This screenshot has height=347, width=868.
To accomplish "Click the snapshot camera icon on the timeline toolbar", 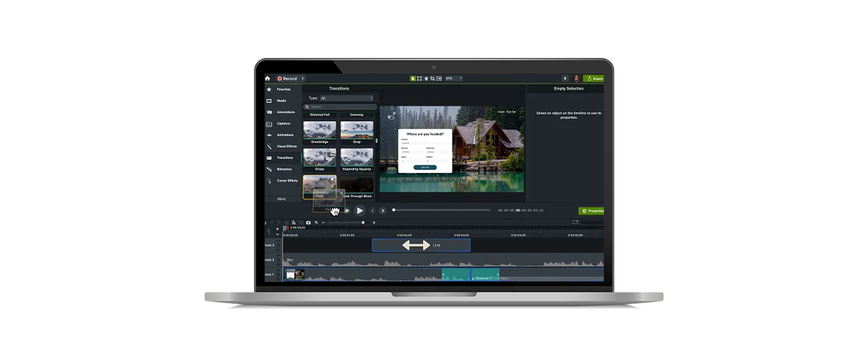I will click(x=309, y=223).
